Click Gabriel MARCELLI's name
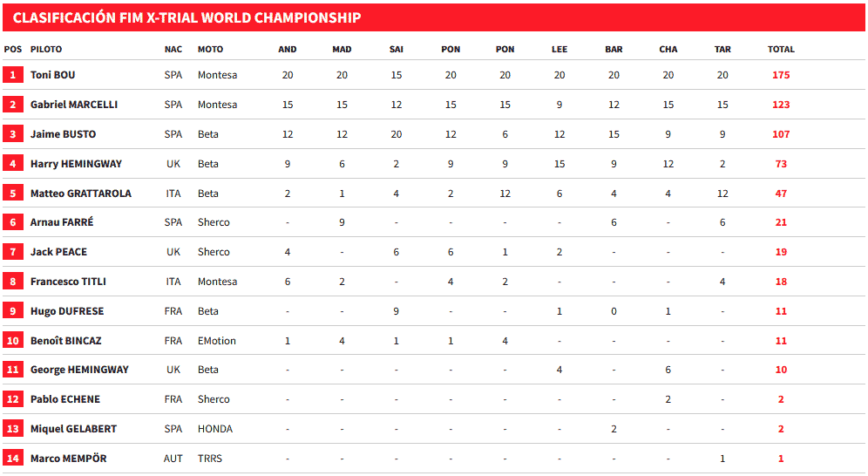This screenshot has height=476, width=868. pos(74,105)
